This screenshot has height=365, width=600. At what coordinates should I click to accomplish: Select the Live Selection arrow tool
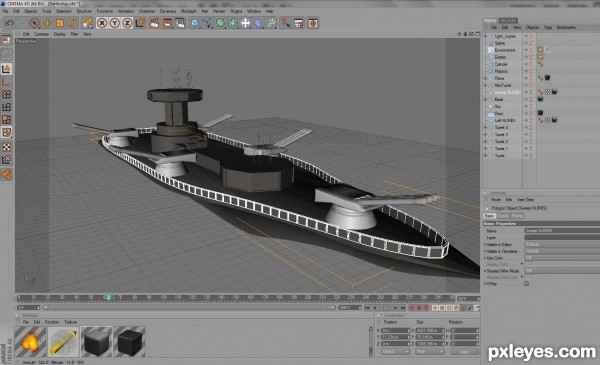[x=34, y=23]
